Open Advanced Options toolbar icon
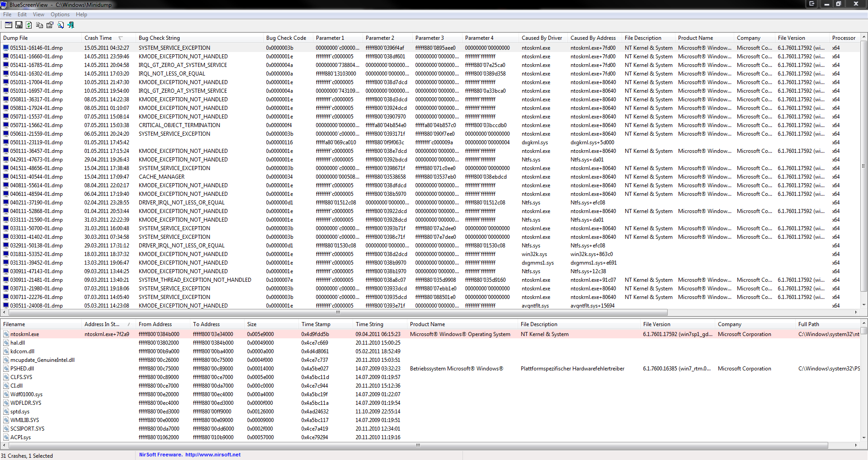868x460 pixels. coord(9,25)
